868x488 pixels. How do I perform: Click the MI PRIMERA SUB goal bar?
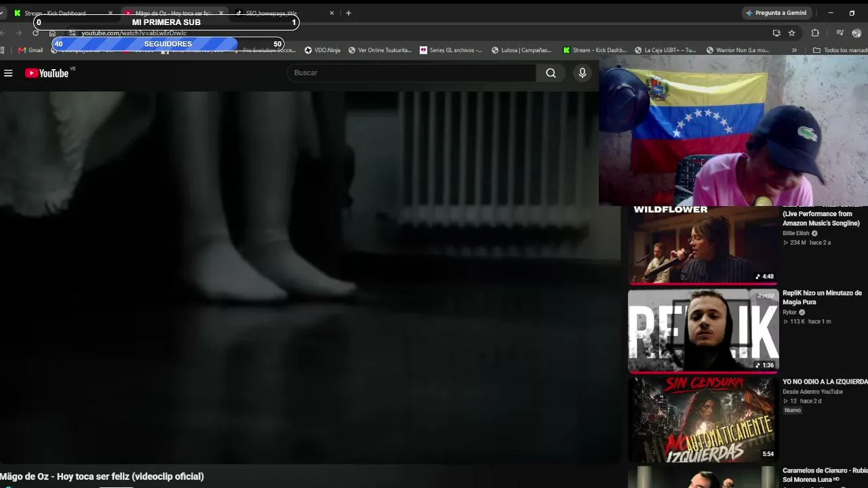[x=166, y=22]
